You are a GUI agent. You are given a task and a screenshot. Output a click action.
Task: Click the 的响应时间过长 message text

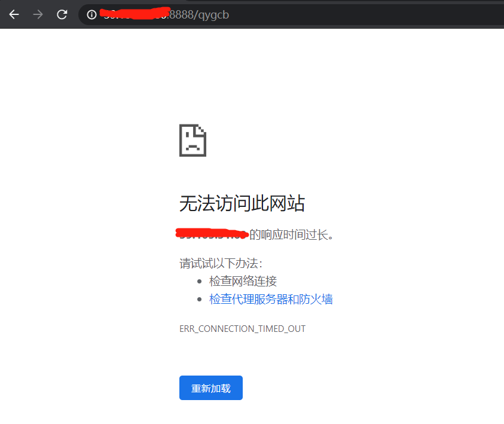291,234
